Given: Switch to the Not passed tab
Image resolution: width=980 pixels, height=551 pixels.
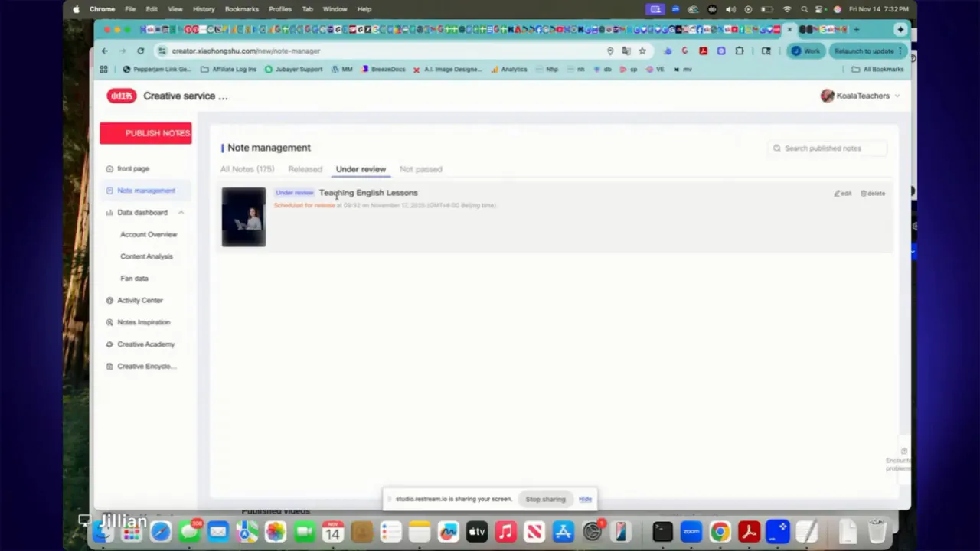Looking at the screenshot, I should point(420,169).
